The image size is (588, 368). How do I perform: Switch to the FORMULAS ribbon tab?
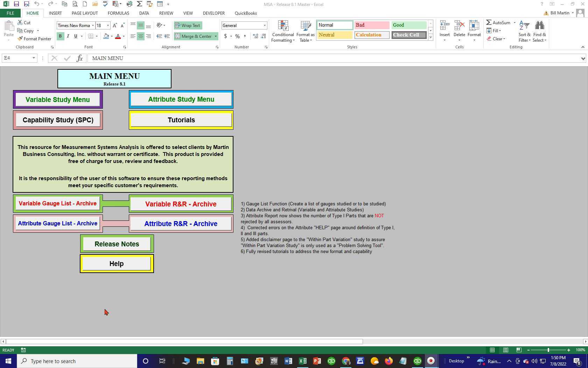(x=118, y=13)
